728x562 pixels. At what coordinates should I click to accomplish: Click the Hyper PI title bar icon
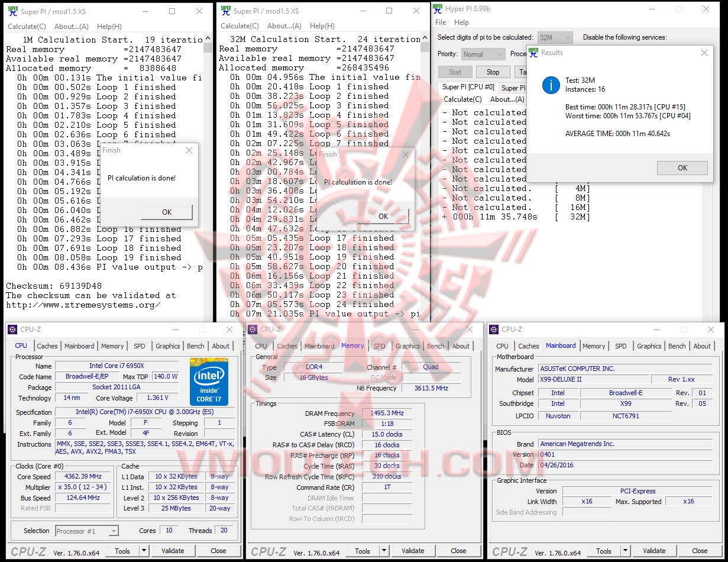tap(438, 9)
